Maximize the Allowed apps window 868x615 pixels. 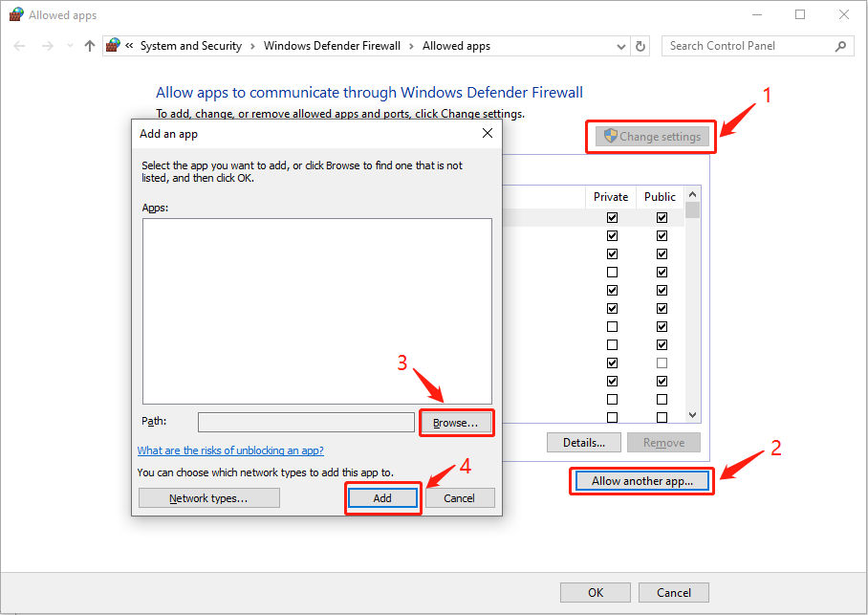800,14
